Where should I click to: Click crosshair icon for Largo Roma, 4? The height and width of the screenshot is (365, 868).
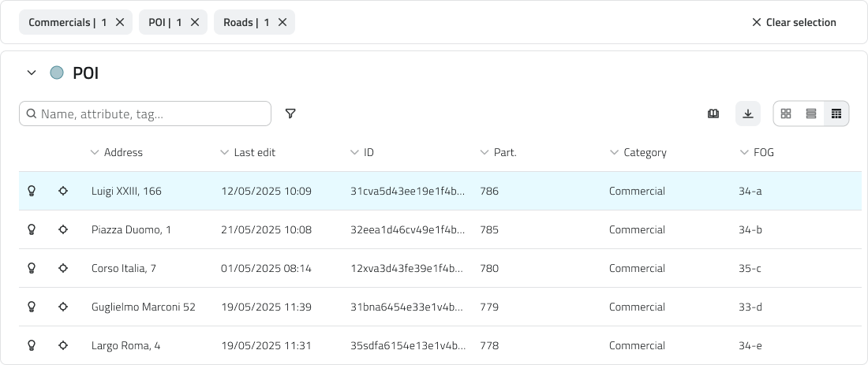coord(63,345)
